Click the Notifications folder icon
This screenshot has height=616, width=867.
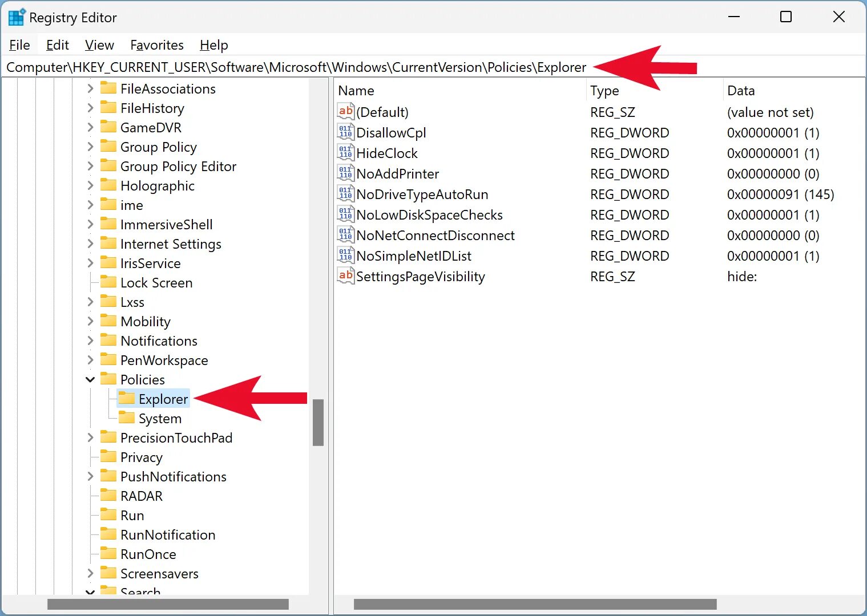pos(108,340)
